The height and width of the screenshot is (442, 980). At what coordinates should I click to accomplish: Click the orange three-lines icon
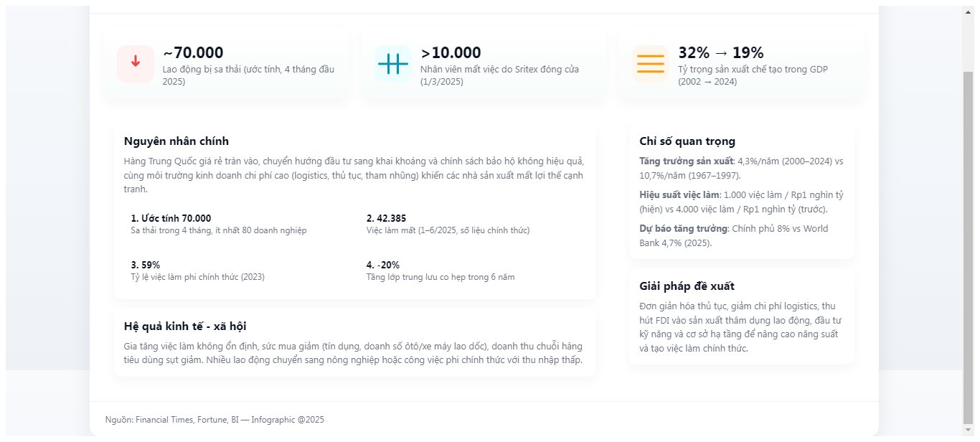coord(650,63)
